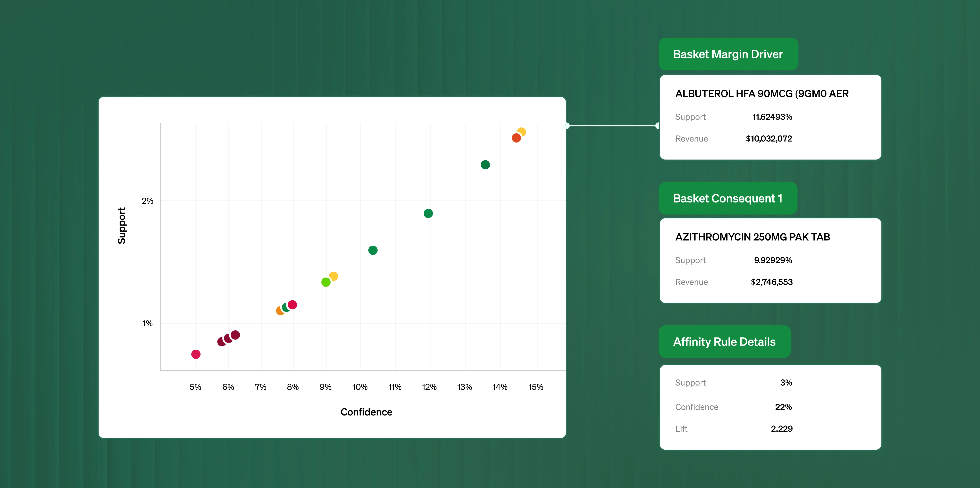Click the Confidence axis title
The width and height of the screenshot is (980, 488).
click(366, 412)
